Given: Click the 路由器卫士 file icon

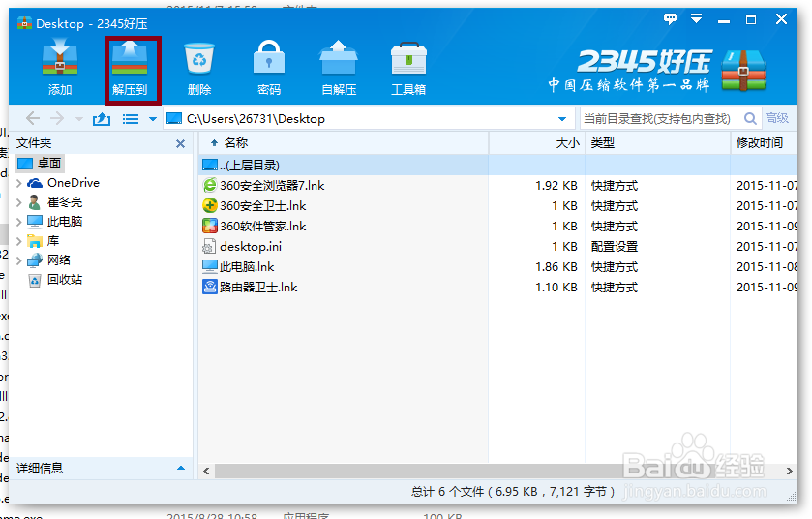Looking at the screenshot, I should (x=210, y=287).
